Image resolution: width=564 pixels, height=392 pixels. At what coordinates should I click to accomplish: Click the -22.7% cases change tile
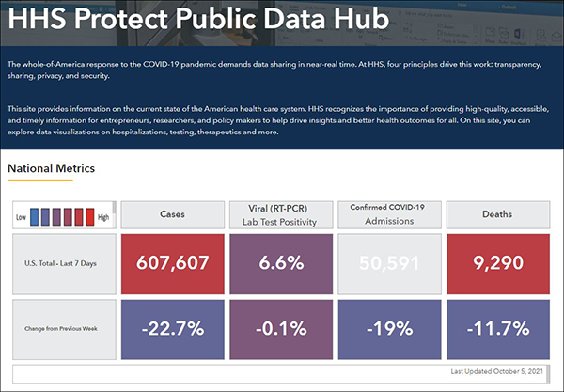click(172, 330)
